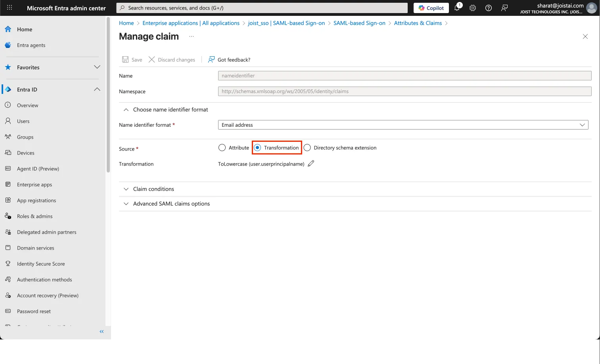Click the search resources input field
This screenshot has height=364, width=600.
[x=262, y=8]
